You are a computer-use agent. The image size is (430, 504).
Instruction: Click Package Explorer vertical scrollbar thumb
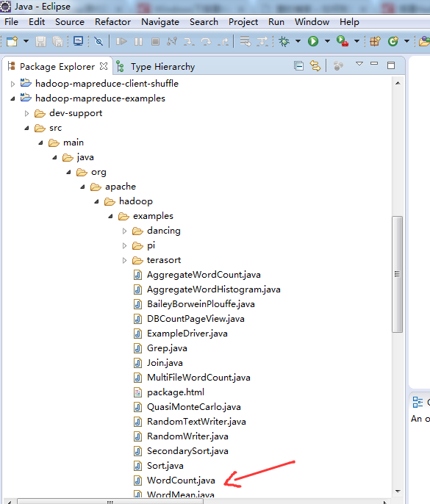[x=397, y=274]
